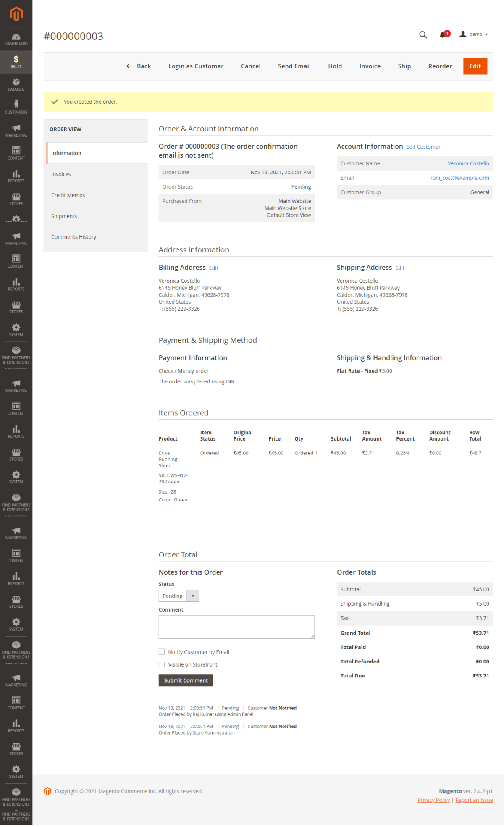Image resolution: width=504 pixels, height=827 pixels.
Task: Click the SKU WSH12-28-Green text
Action: (173, 478)
